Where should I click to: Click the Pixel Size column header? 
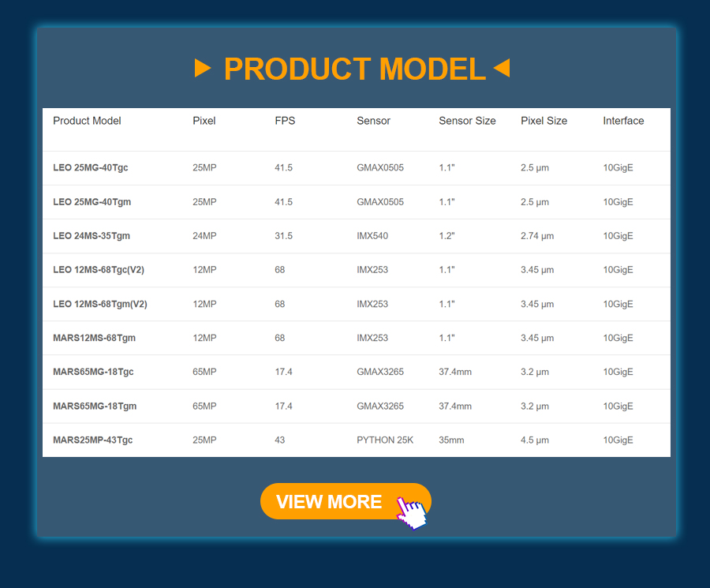544,121
